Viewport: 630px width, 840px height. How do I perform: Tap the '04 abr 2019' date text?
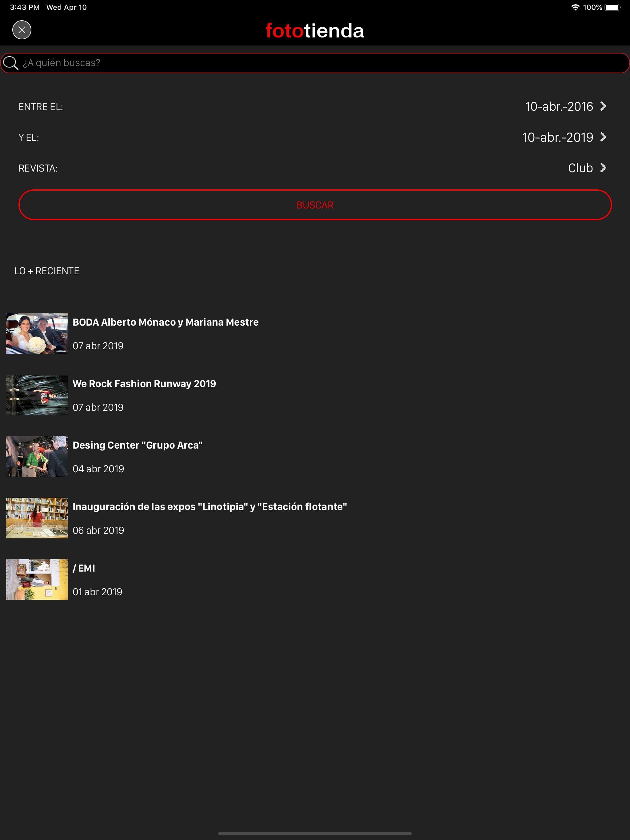coord(98,469)
